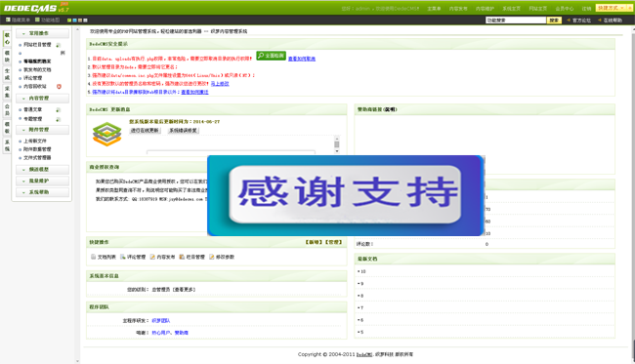
Task: Click the 织梦团队 link
Action: pos(161,321)
